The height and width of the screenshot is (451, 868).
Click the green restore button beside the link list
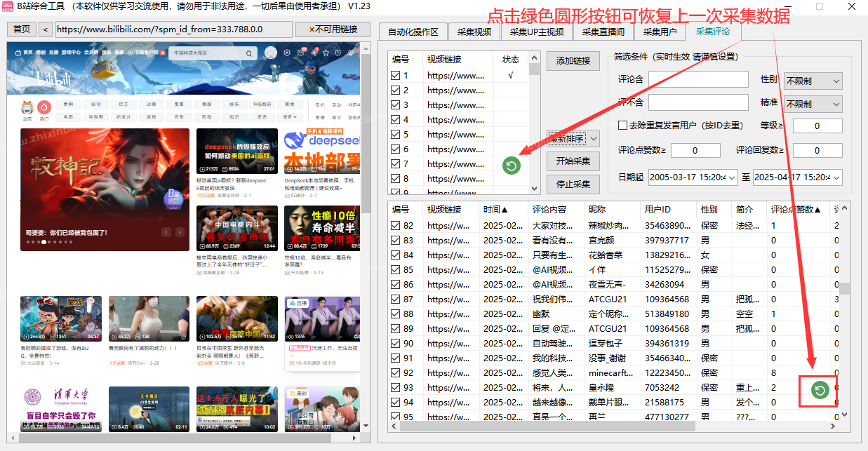[x=511, y=166]
